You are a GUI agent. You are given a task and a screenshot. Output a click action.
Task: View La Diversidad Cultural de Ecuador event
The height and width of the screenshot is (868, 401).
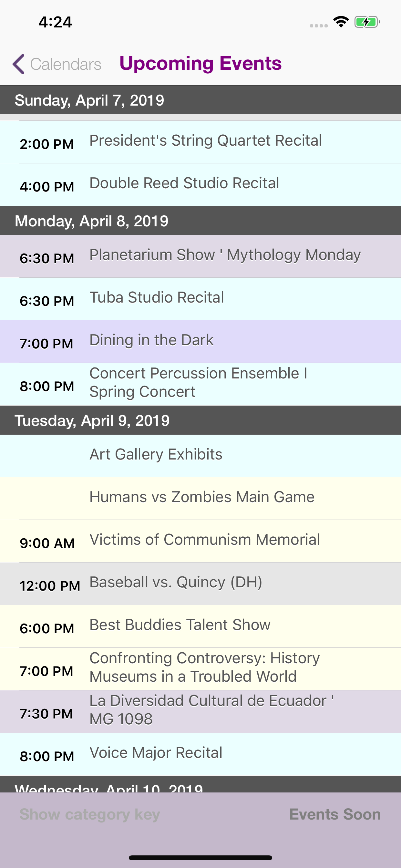click(x=200, y=712)
